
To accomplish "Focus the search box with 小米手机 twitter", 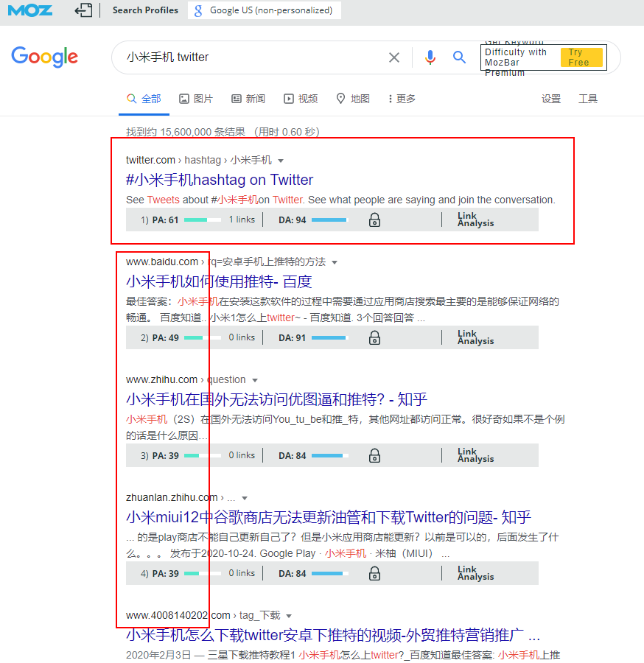I will tap(253, 57).
